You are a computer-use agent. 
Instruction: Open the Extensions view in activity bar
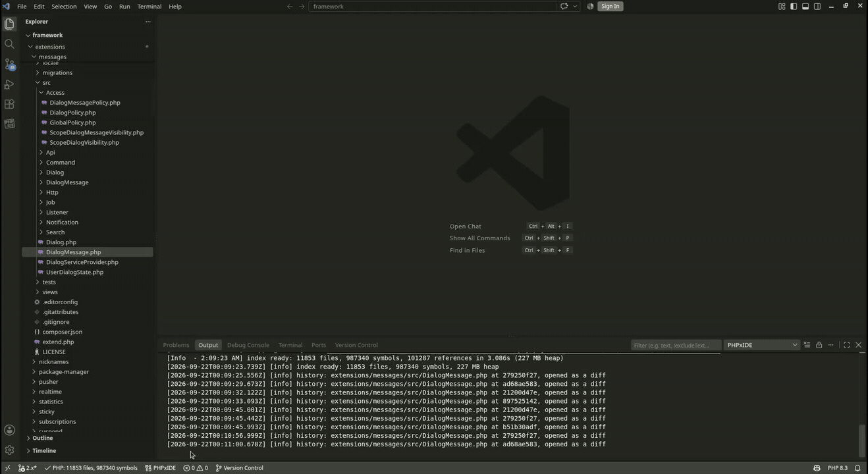click(9, 104)
